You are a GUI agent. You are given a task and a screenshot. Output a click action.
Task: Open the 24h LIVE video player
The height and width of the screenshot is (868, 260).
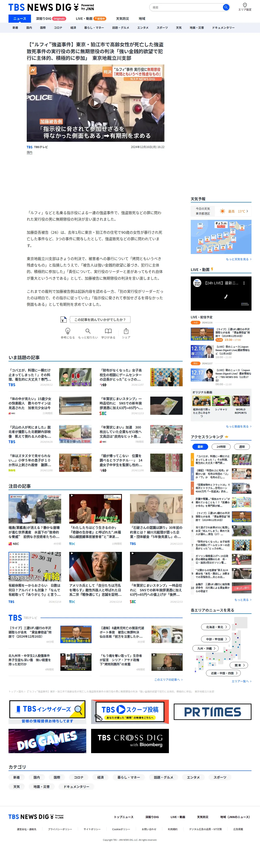(x=221, y=293)
